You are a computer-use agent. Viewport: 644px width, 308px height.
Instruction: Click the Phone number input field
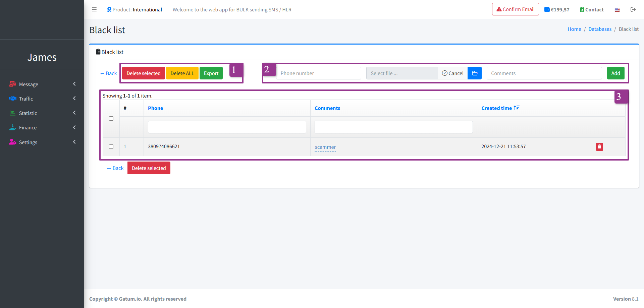(318, 73)
